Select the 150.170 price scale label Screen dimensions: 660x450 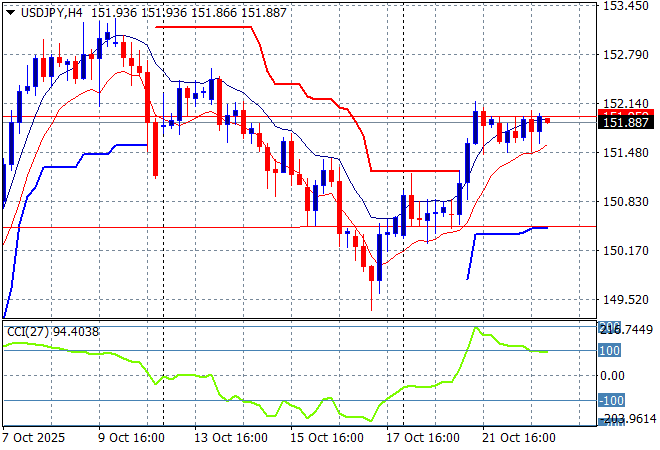point(626,250)
